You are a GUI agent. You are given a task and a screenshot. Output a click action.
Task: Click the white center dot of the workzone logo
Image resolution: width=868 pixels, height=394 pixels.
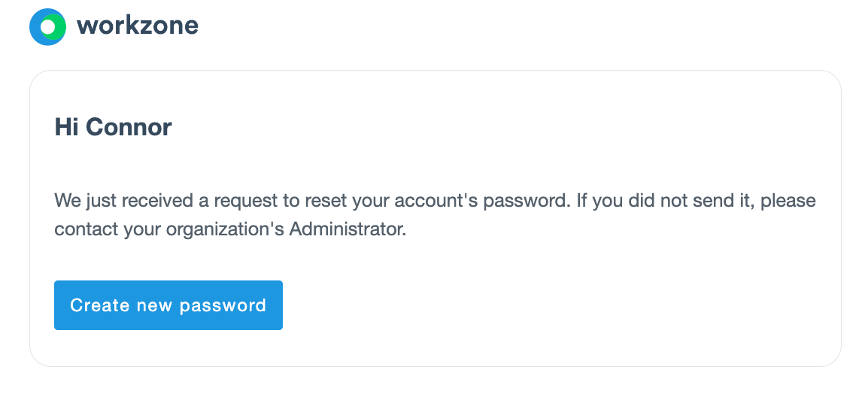pos(48,26)
